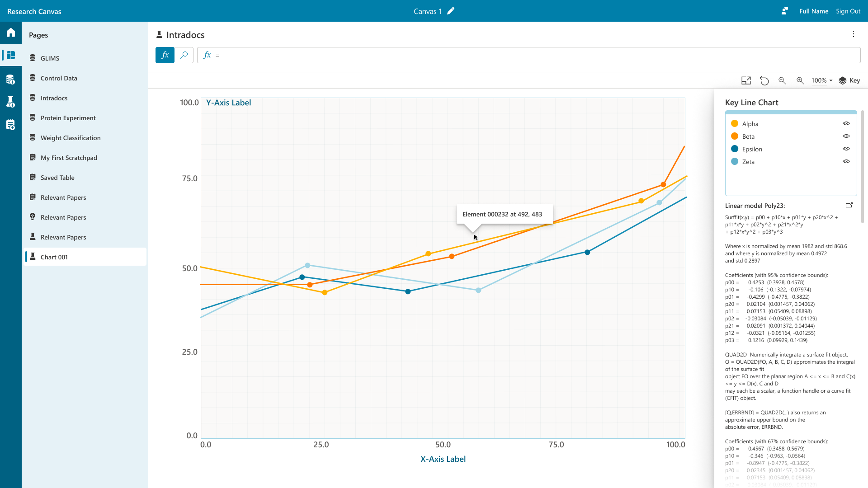Click the add database icon in left rail

tap(11, 80)
